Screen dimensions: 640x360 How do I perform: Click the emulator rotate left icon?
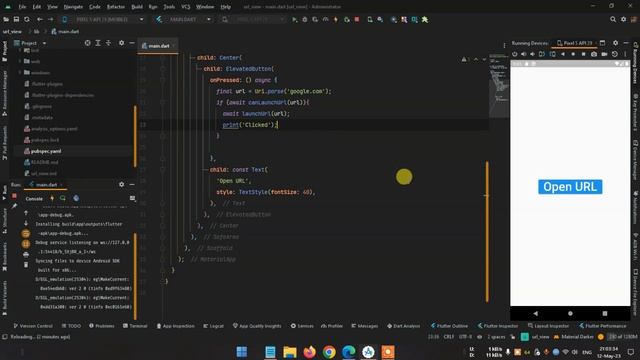(x=542, y=54)
